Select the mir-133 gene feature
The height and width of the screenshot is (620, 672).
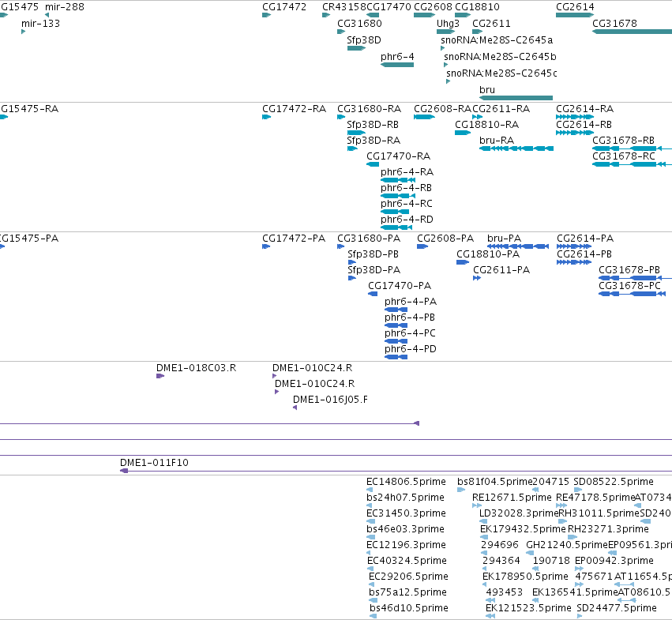pos(23,32)
